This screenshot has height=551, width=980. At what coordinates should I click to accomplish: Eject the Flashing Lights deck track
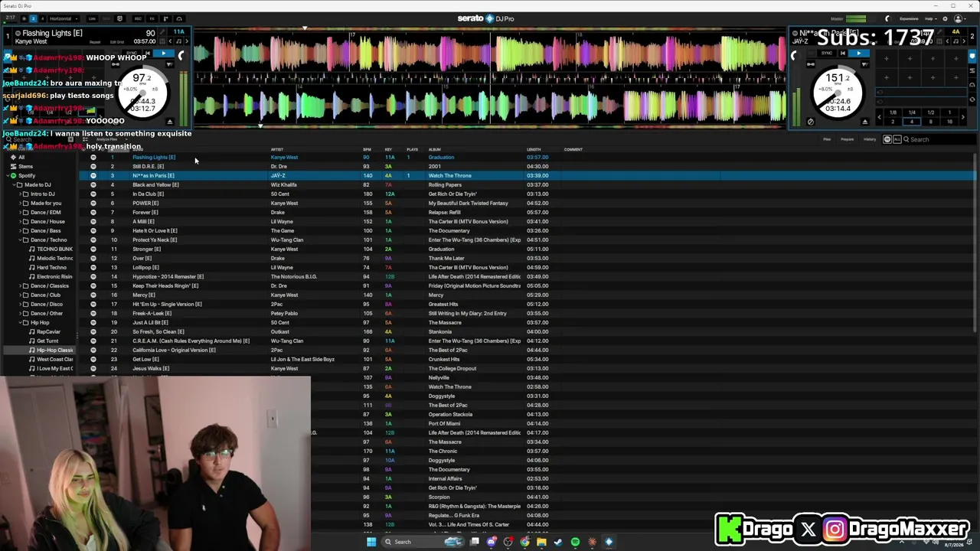tap(170, 121)
